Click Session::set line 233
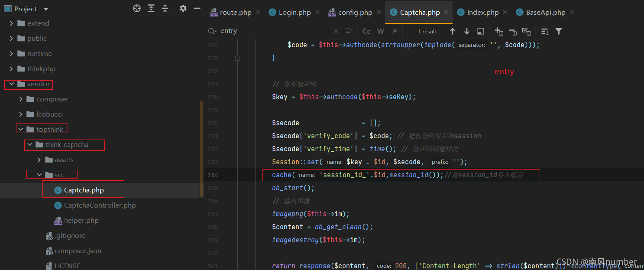This screenshot has width=644, height=270. 370,162
